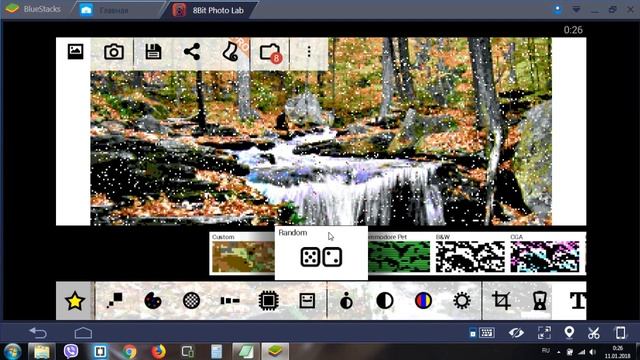Share the picture via share icon
The width and height of the screenshot is (640, 360).
[x=192, y=52]
